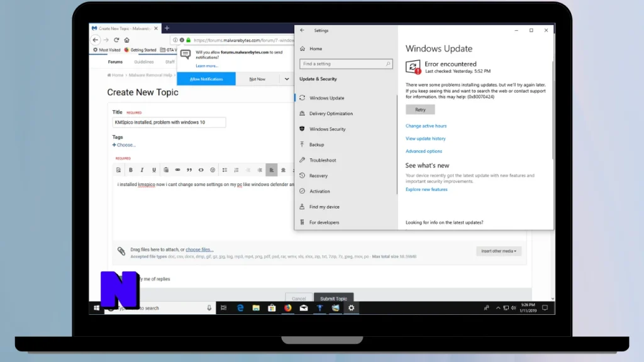644x362 pixels.
Task: Click the choose files link
Action: (199, 250)
